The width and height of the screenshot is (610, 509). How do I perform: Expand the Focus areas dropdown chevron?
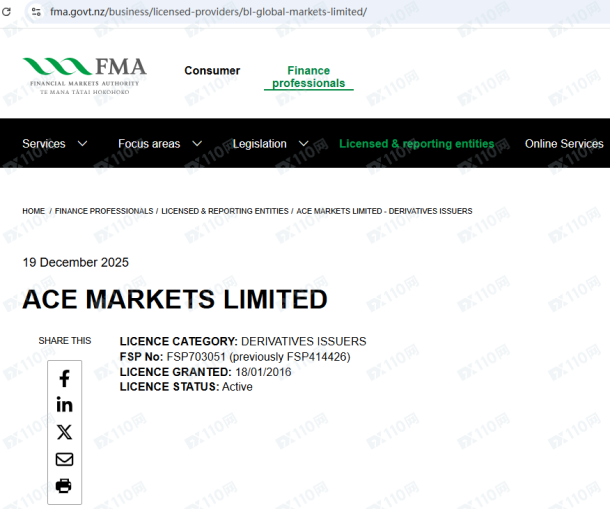(197, 144)
